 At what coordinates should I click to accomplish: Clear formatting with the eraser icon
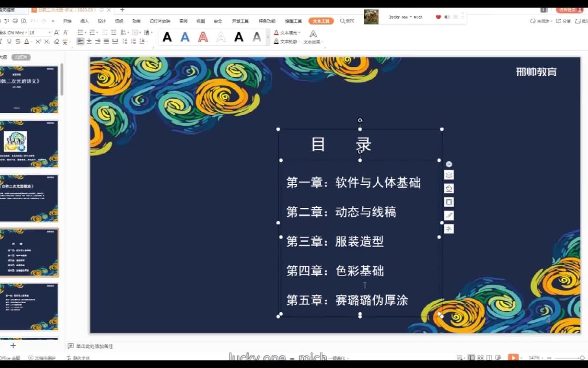pos(56,42)
